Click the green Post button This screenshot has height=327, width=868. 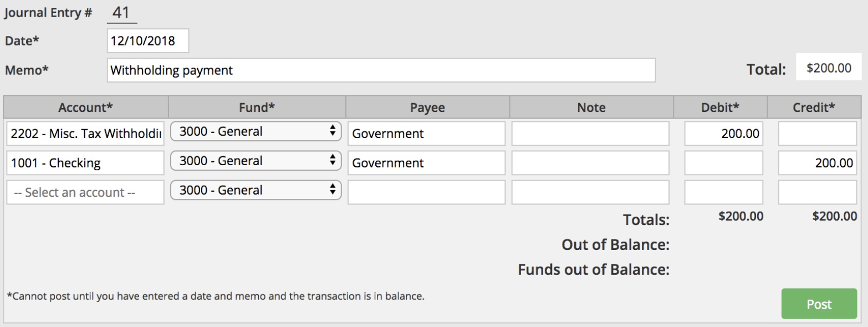point(819,304)
